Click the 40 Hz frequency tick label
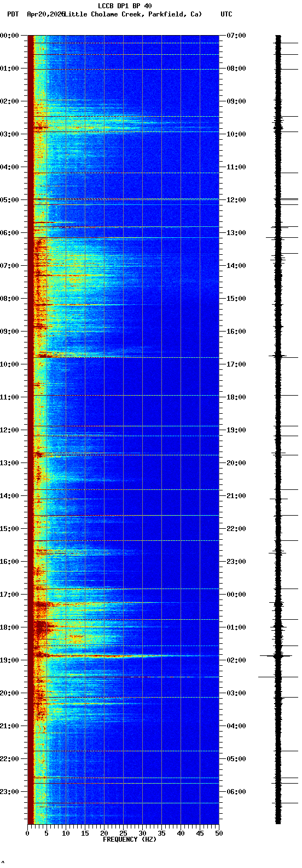The height and width of the screenshot is (868, 302). click(181, 833)
